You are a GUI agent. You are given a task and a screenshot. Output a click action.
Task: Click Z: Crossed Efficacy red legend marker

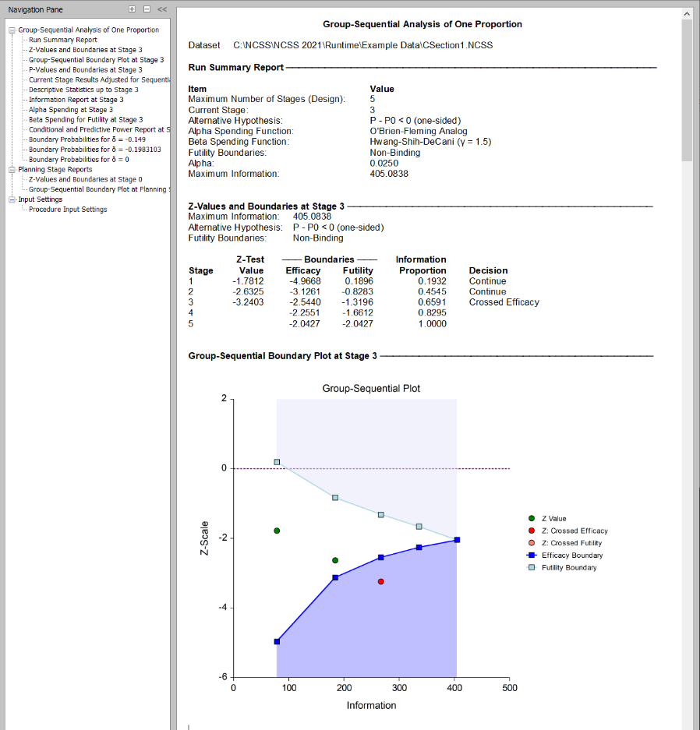(532, 531)
